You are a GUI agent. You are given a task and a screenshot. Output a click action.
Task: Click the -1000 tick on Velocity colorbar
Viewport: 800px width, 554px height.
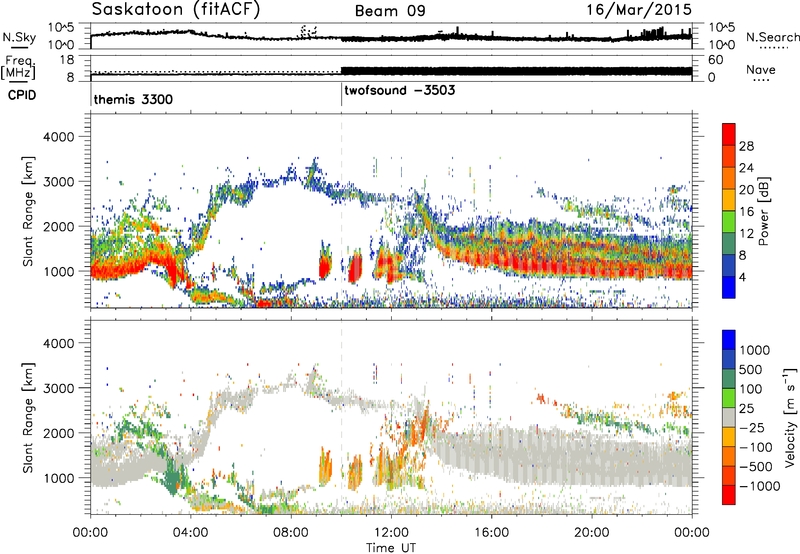pyautogui.click(x=760, y=486)
